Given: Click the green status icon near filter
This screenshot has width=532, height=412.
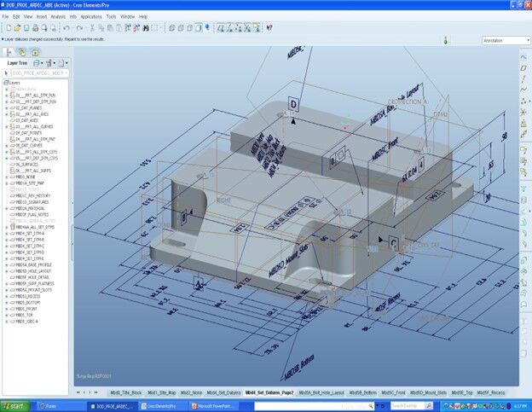Looking at the screenshot, I should coord(447,40).
